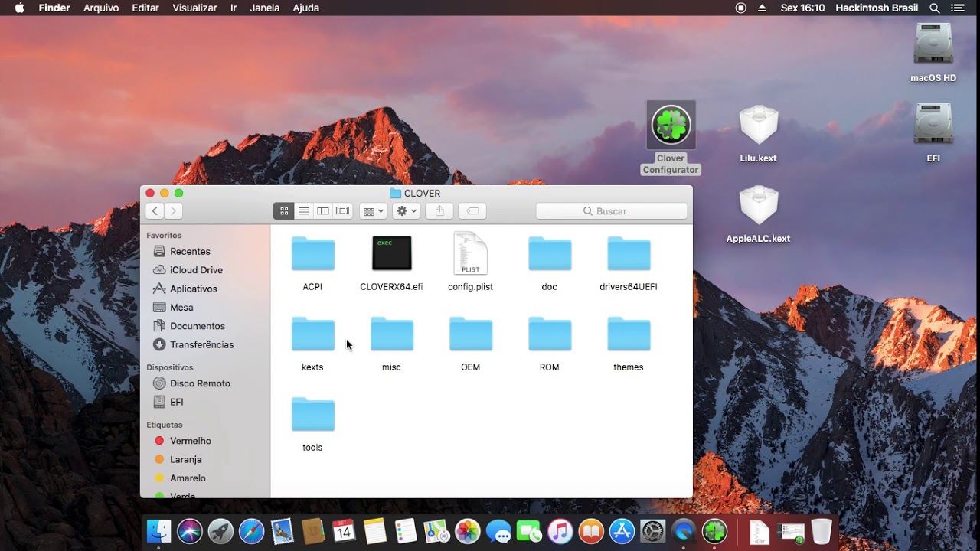Image resolution: width=980 pixels, height=551 pixels.
Task: Open the ACPI folder
Action: [312, 254]
